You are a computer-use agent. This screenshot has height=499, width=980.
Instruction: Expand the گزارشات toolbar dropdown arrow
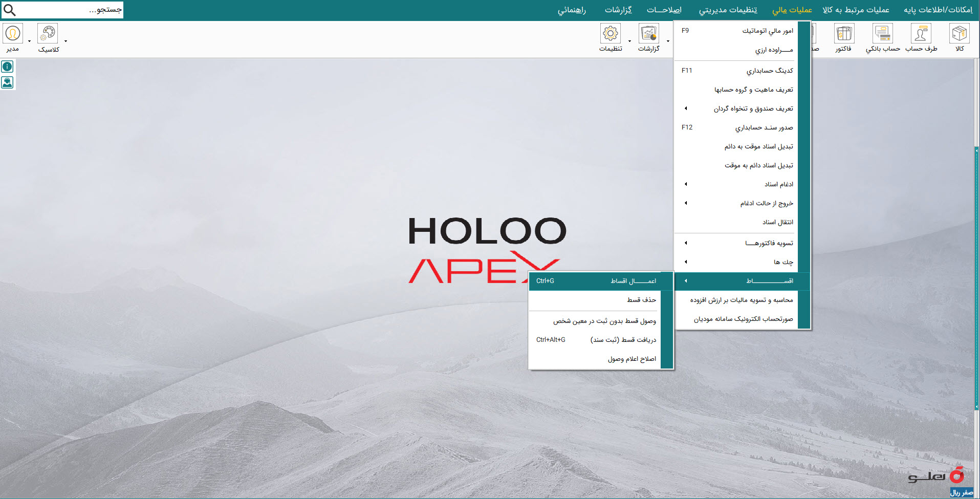coord(668,41)
